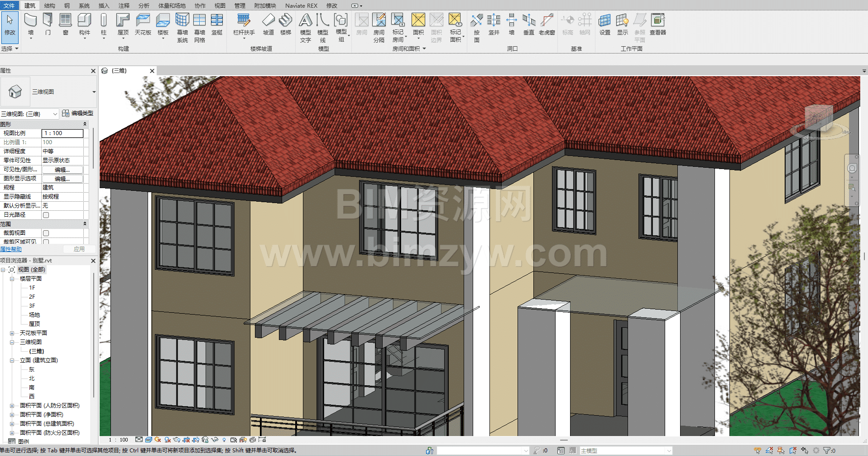Select the Door (门) tool
Screen dimensions: 868x456
pyautogui.click(x=48, y=24)
